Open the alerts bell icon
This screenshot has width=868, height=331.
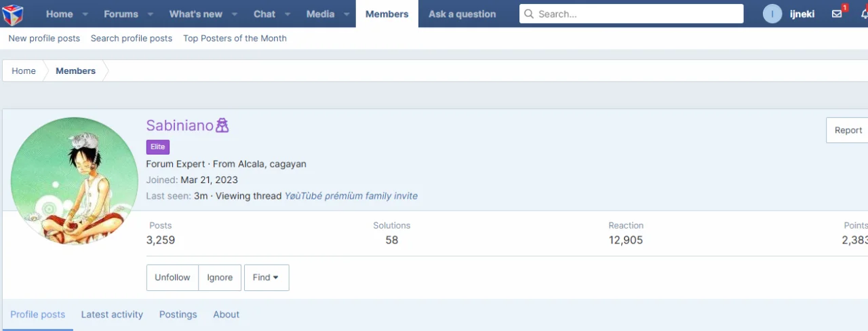pyautogui.click(x=864, y=14)
